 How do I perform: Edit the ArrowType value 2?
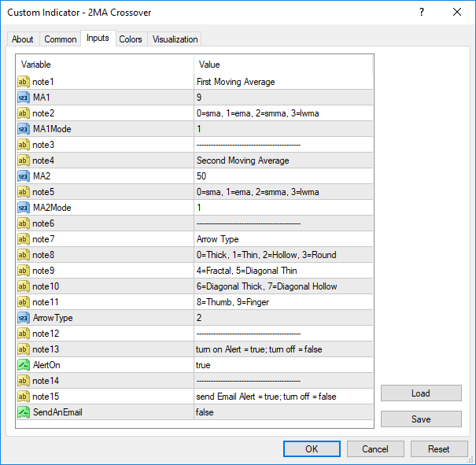[x=283, y=318]
